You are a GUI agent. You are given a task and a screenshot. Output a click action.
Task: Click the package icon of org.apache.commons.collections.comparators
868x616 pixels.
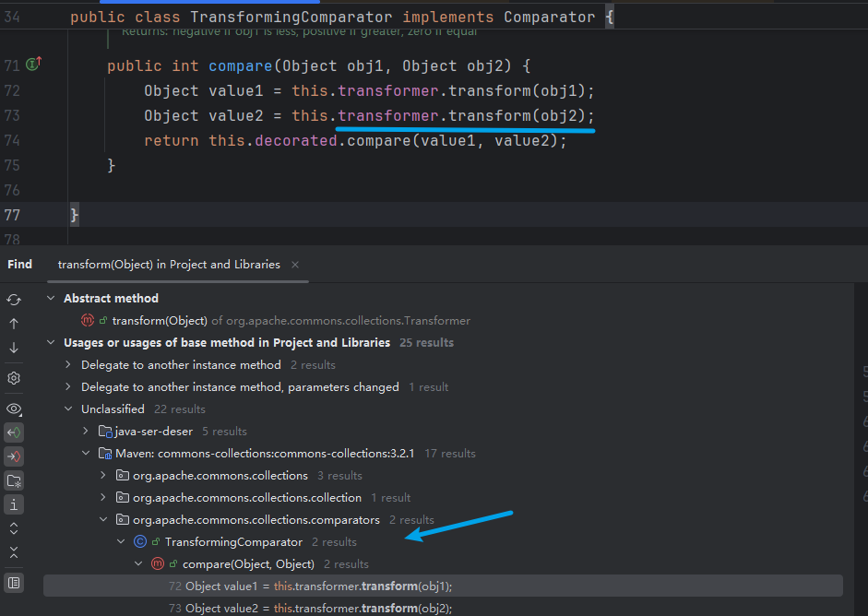(123, 520)
